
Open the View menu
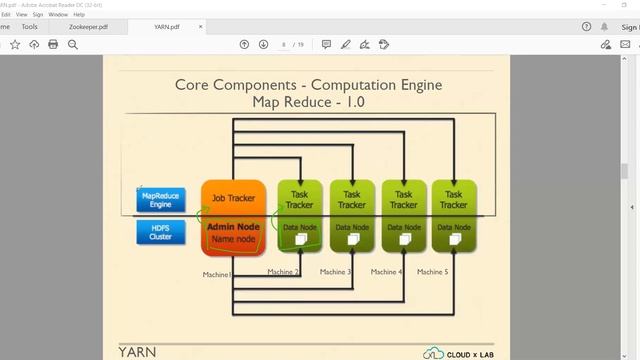tap(22, 14)
